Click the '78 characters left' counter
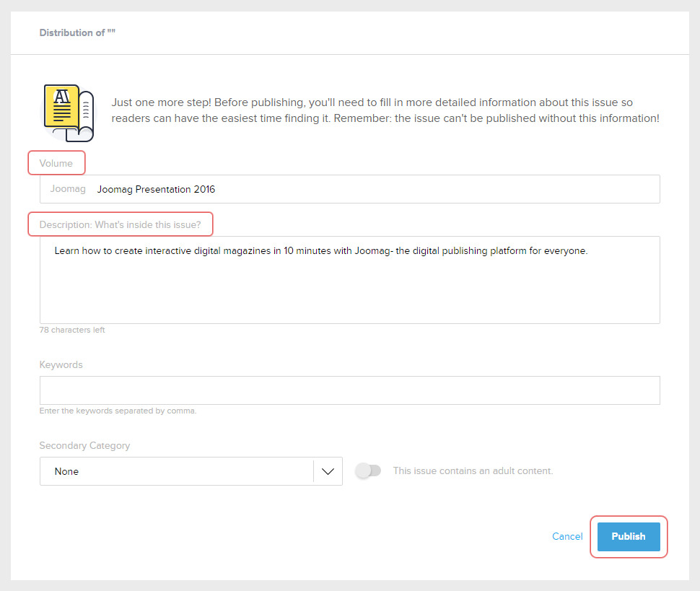Screen dimensions: 700x591 [72, 330]
